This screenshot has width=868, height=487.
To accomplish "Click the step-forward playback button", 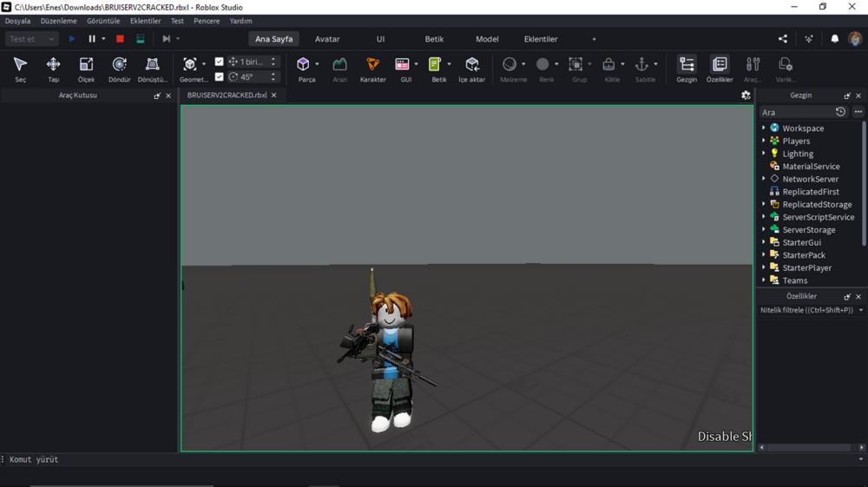I will [x=166, y=39].
